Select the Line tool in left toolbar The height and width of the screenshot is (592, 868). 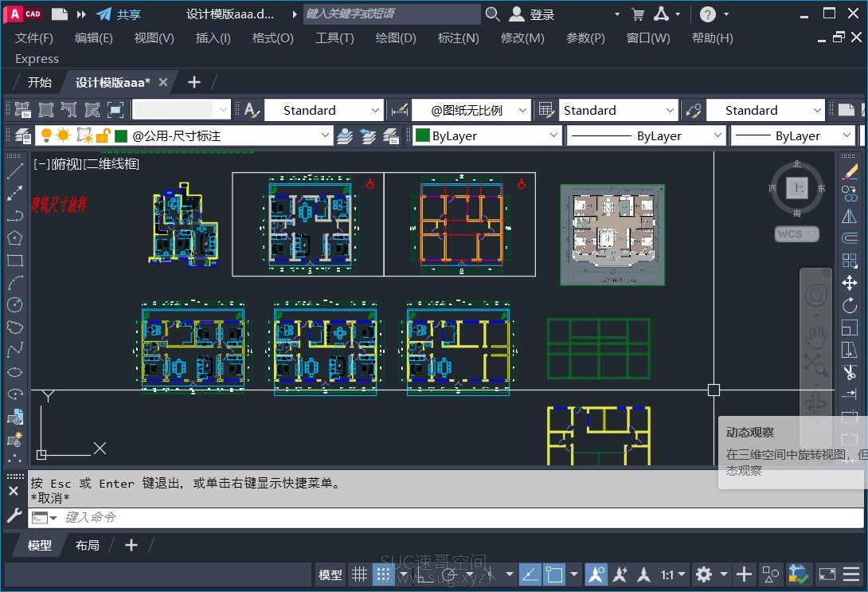point(15,171)
